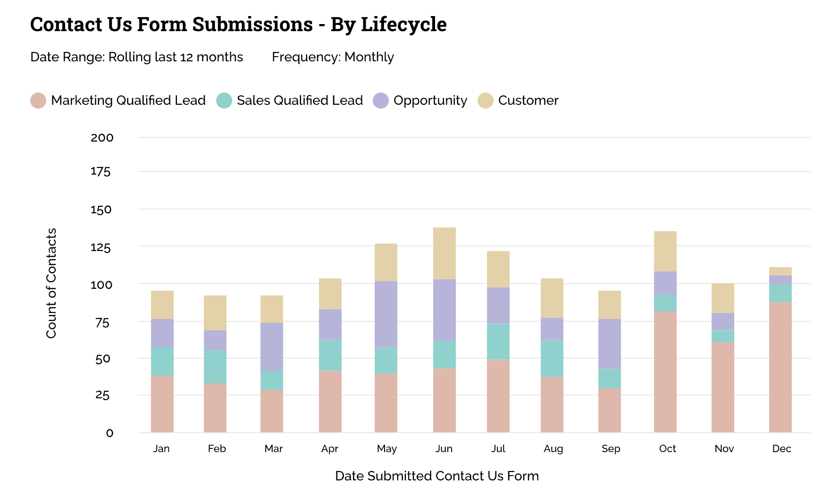This screenshot has width=822, height=504.
Task: Click the Marketing Qualified Lead legend swatch
Action: pyautogui.click(x=38, y=101)
